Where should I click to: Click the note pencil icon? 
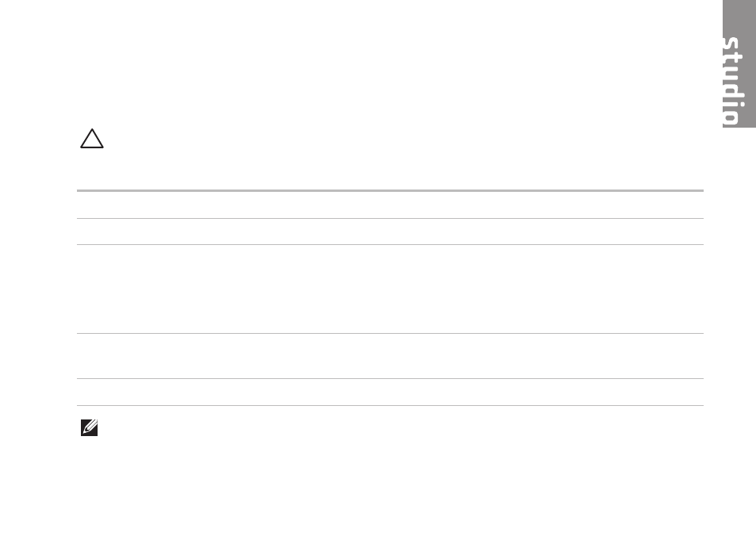click(89, 427)
